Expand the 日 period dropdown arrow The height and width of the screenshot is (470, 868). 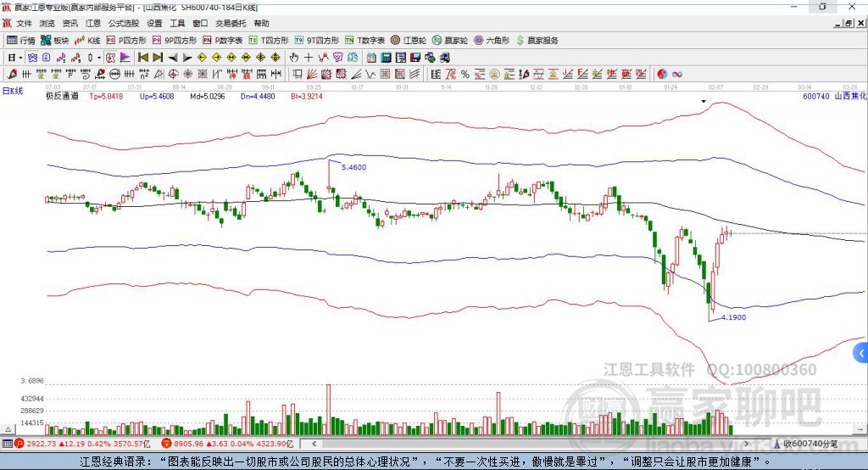[20, 58]
